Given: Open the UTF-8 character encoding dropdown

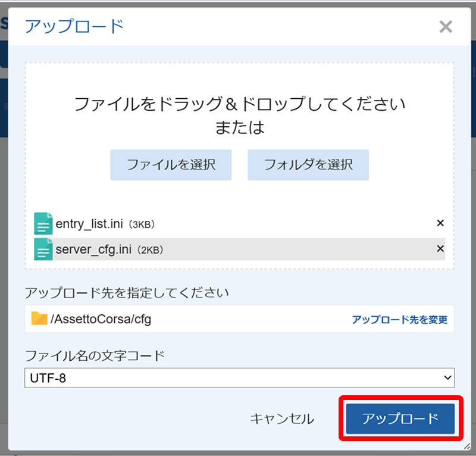Looking at the screenshot, I should pos(238,377).
